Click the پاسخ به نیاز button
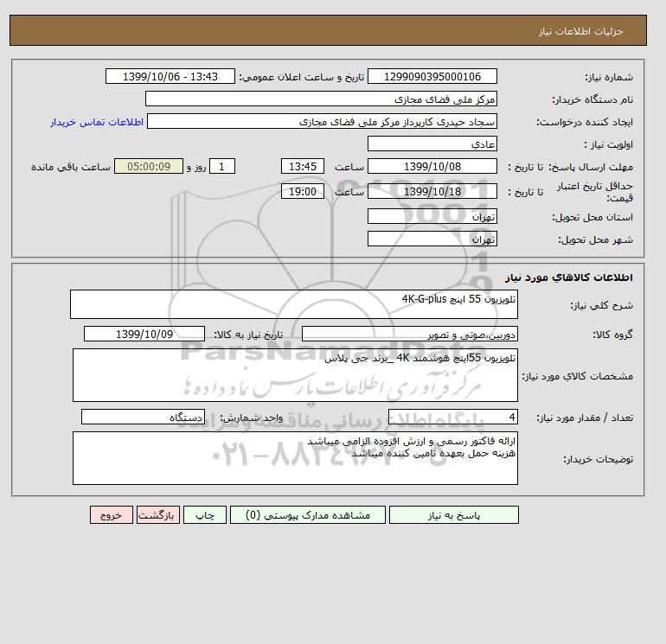This screenshot has width=666, height=644. (453, 514)
